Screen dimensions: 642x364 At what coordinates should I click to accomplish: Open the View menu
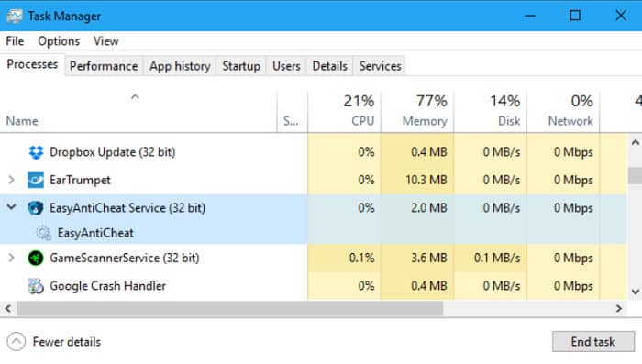pyautogui.click(x=105, y=41)
